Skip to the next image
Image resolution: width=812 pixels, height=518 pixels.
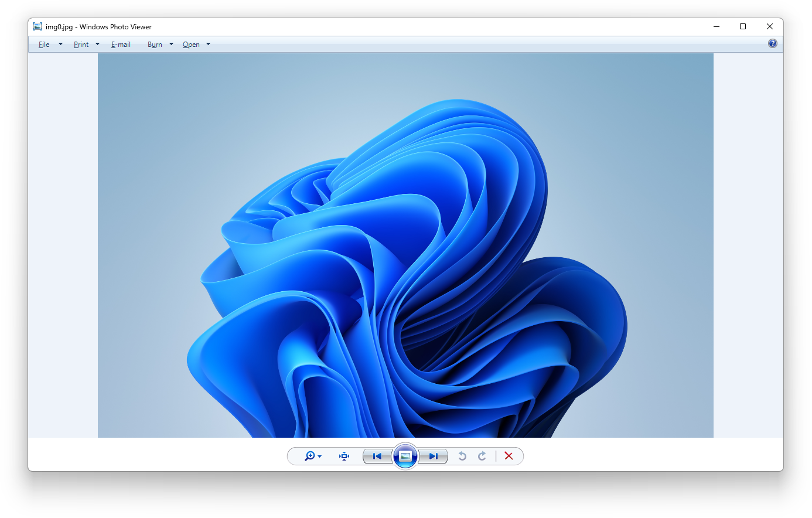[x=434, y=456]
